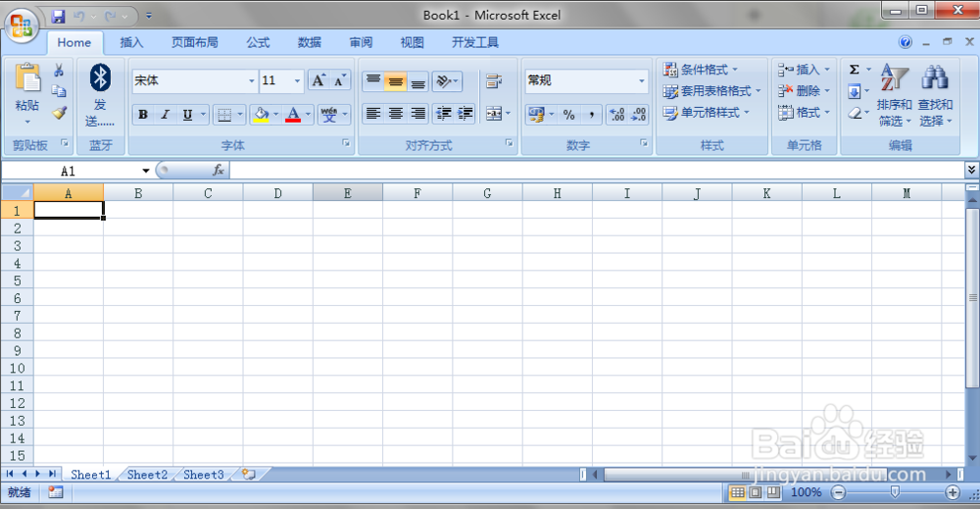
Task: Apply comma style number format
Action: (x=591, y=115)
